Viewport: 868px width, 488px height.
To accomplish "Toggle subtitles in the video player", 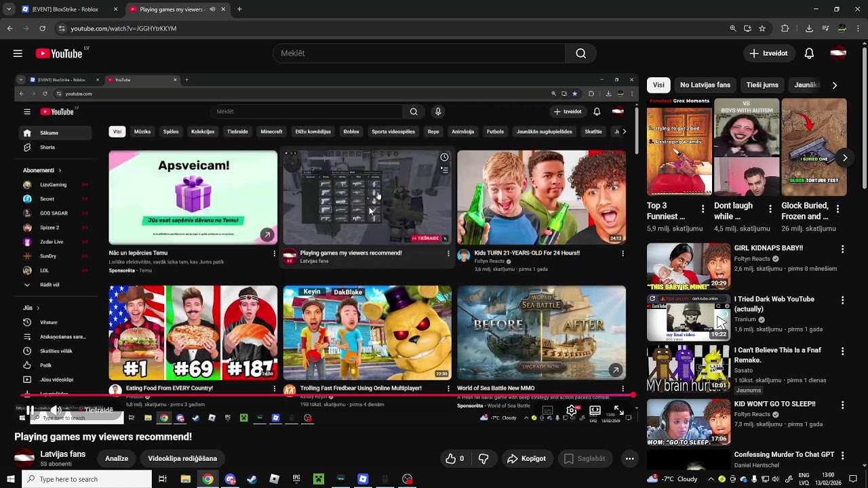I will (548, 410).
